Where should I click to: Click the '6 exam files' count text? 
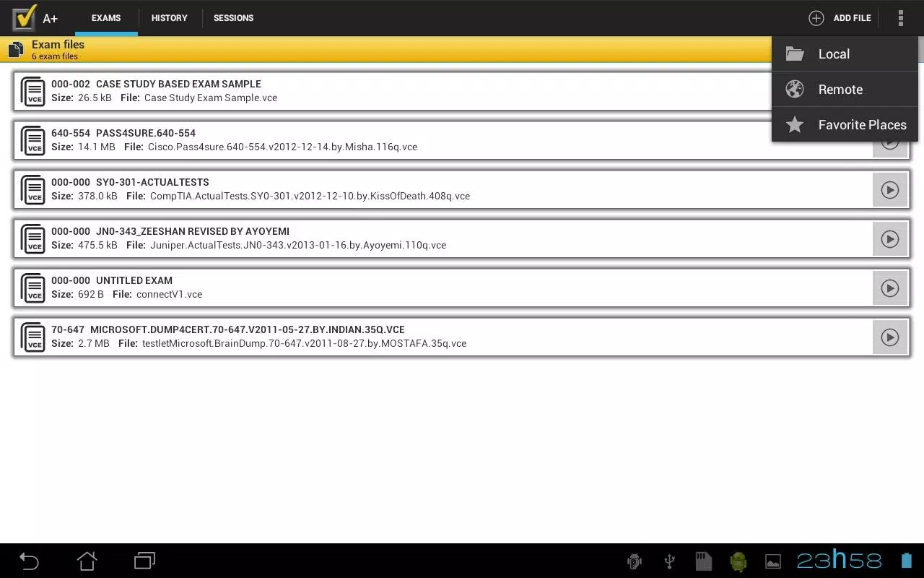click(x=55, y=56)
